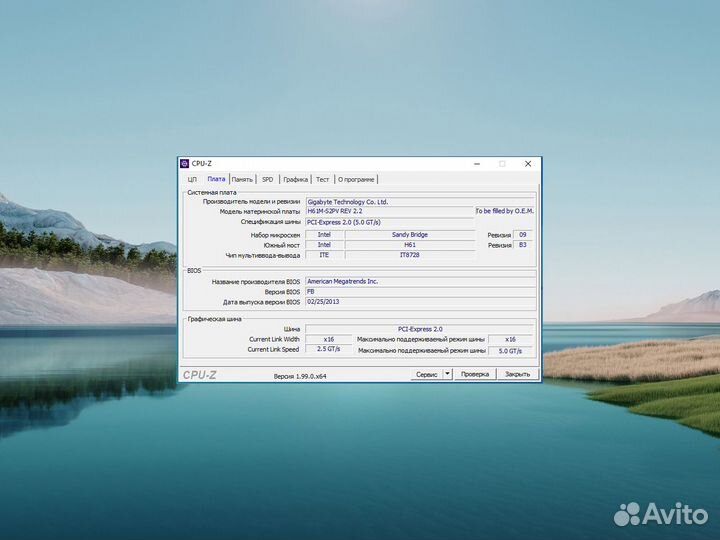This screenshot has height=540, width=720.
Task: Click the Дата выпуска версии BIOS label
Action: [261, 302]
